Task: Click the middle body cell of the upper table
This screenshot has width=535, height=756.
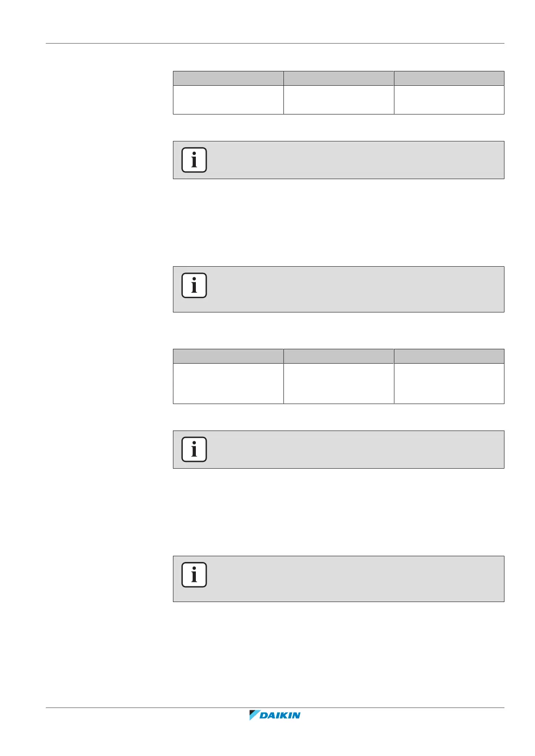Action: pyautogui.click(x=339, y=100)
